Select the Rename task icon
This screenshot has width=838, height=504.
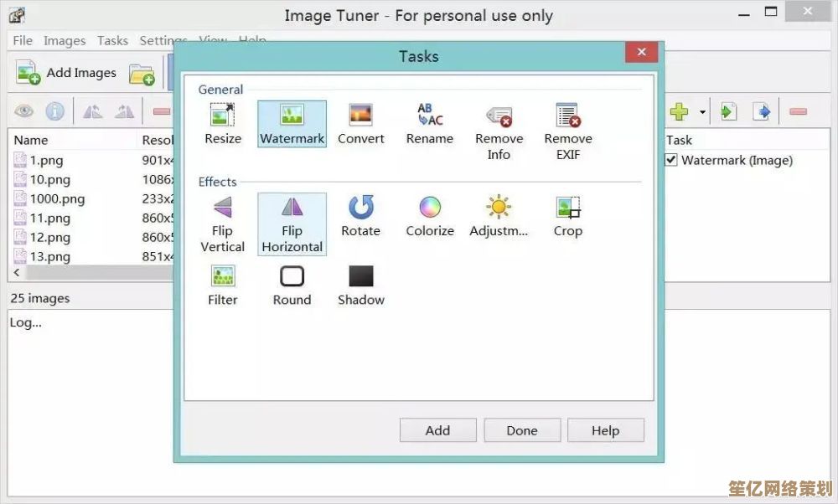(x=430, y=124)
